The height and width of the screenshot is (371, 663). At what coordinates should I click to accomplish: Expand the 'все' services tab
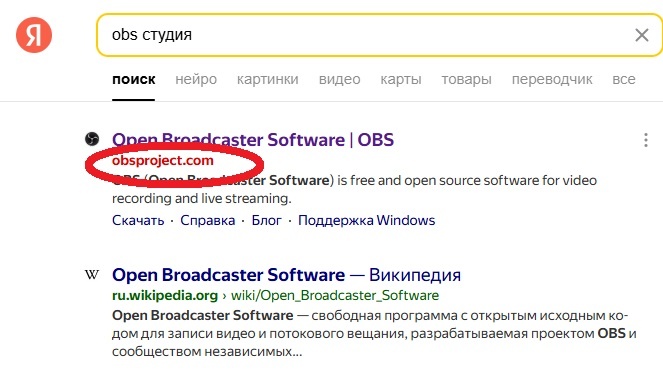coord(624,80)
